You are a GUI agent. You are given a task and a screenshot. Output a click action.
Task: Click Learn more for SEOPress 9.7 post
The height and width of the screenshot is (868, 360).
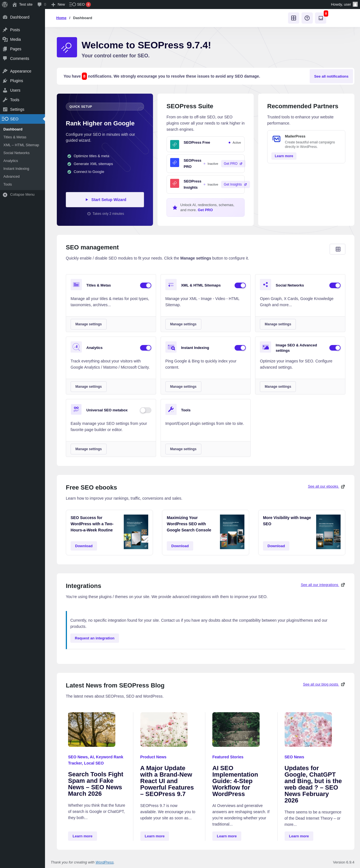(155, 836)
